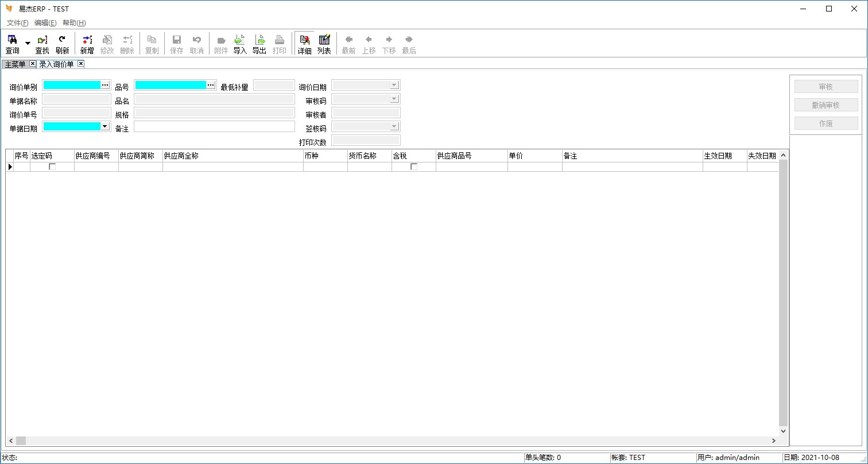Viewport: 868px width, 464px height.
Task: Open the 帮助(H) menu
Action: click(74, 23)
